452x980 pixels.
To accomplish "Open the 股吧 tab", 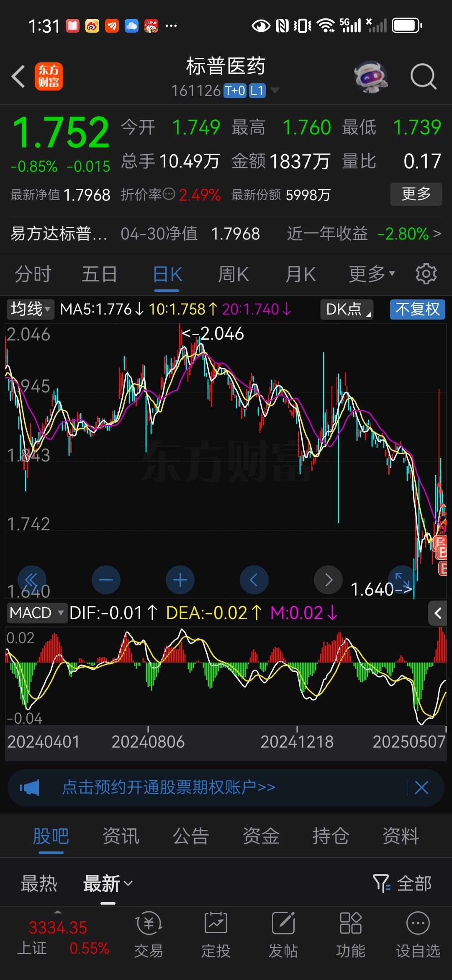I will (51, 837).
